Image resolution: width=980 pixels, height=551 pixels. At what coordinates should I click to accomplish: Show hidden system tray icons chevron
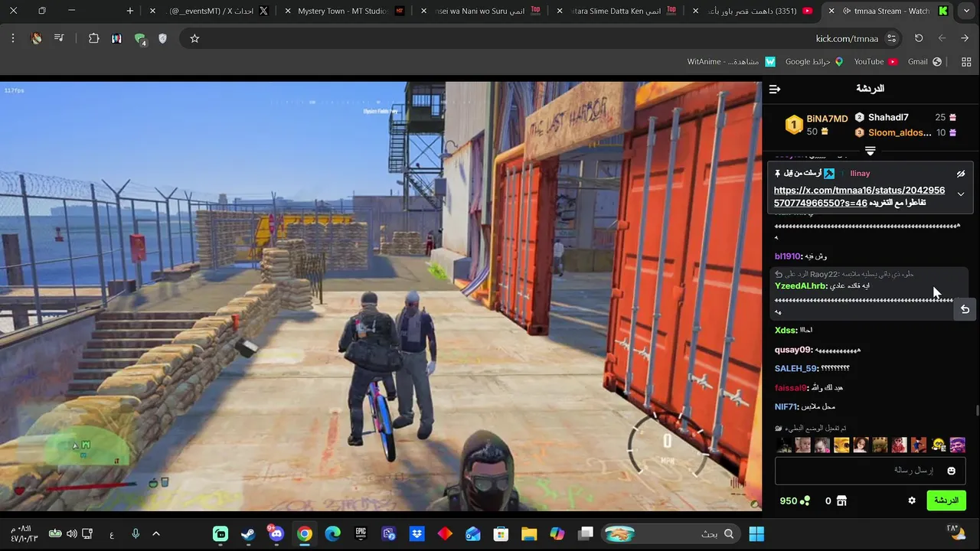156,533
